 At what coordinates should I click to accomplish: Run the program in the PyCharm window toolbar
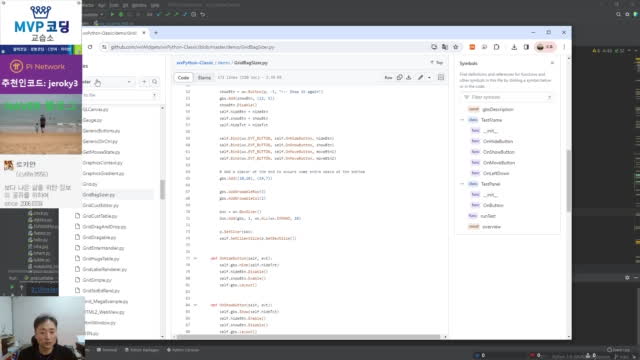[112, 14]
